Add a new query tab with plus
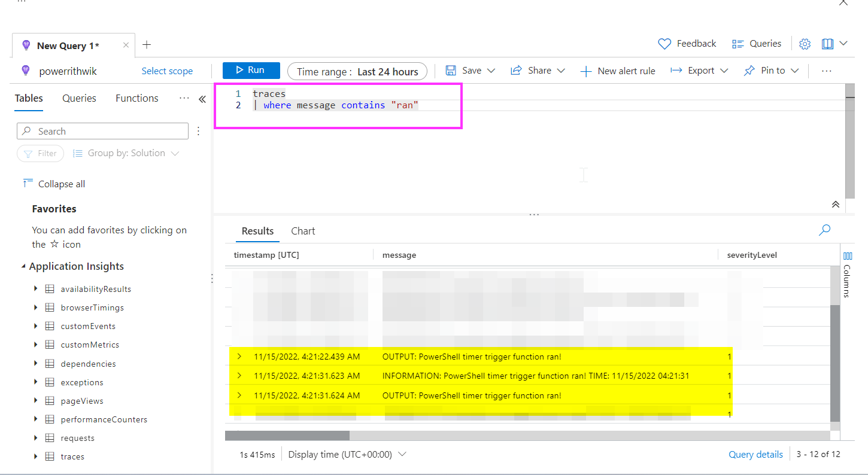The image size is (868, 475). tap(147, 45)
